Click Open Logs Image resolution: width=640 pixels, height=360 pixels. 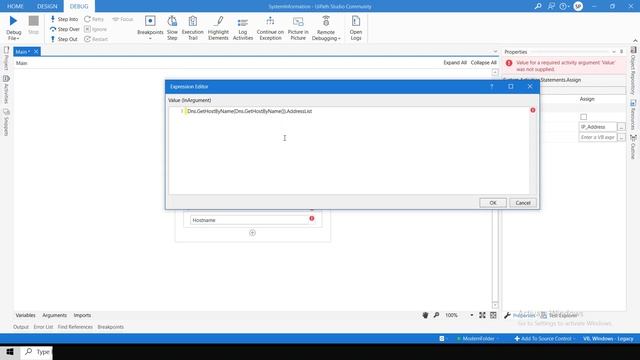pyautogui.click(x=356, y=28)
